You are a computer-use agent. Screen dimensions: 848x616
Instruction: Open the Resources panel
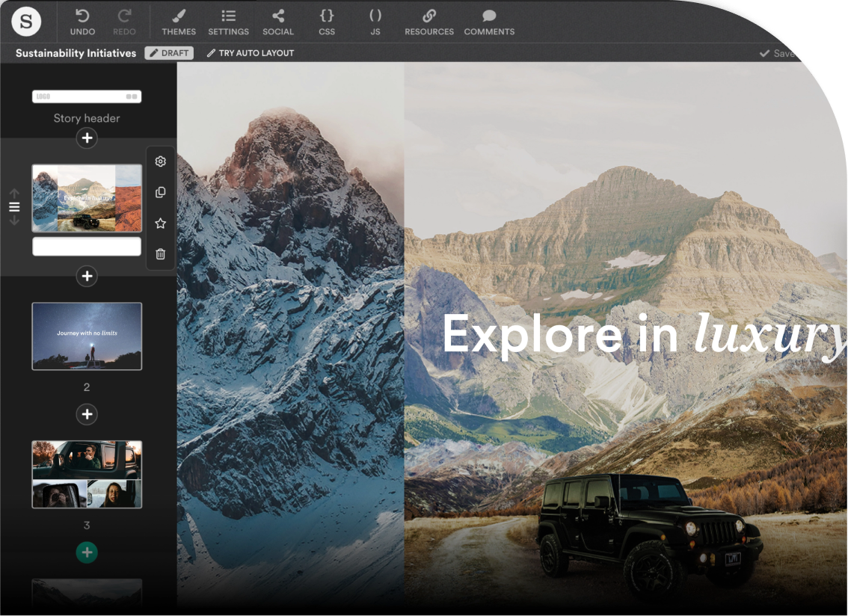click(x=428, y=21)
